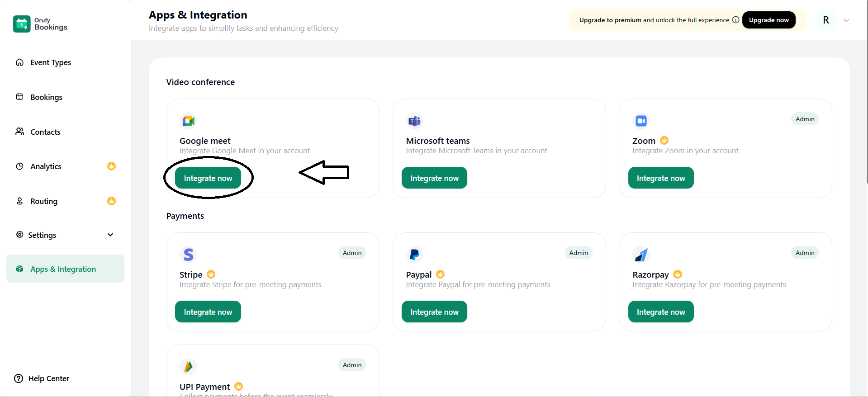Open the Help Center link
This screenshot has width=868, height=397.
(48, 378)
